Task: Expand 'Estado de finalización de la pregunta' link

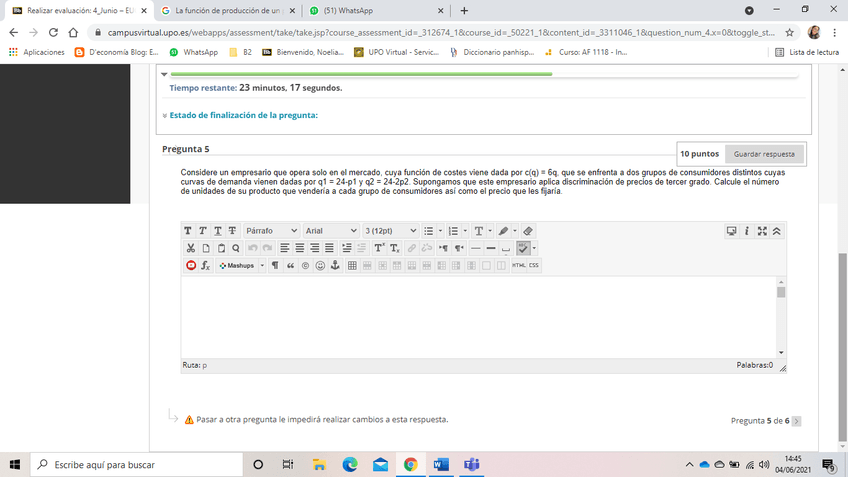Action: pyautogui.click(x=243, y=115)
